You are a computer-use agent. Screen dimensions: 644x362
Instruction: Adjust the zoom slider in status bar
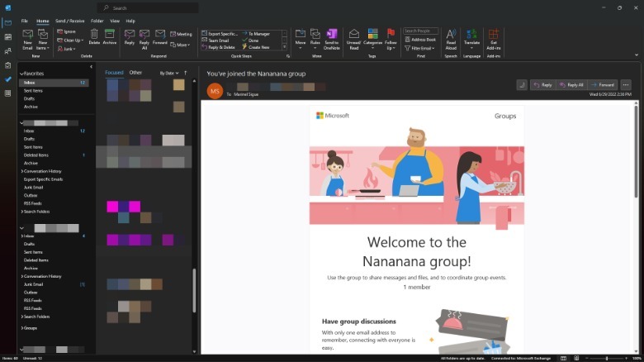click(x=607, y=358)
